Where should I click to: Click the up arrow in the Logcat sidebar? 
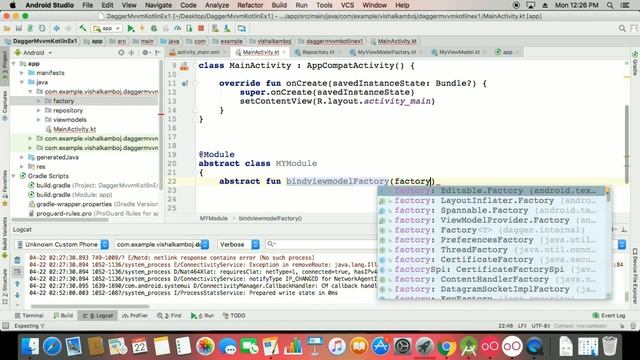[x=17, y=283]
